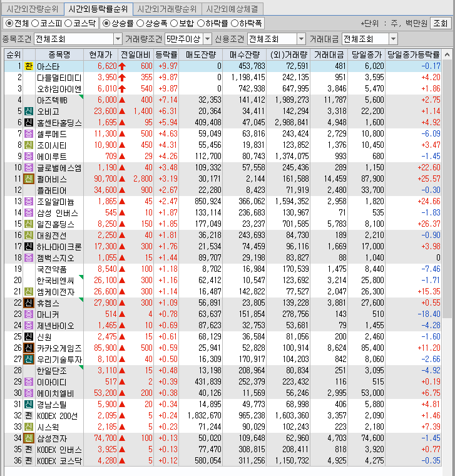The height and width of the screenshot is (476, 455).
Task: Click 편 badge icon on KODEX 코스닥 row
Action: pos(29,460)
